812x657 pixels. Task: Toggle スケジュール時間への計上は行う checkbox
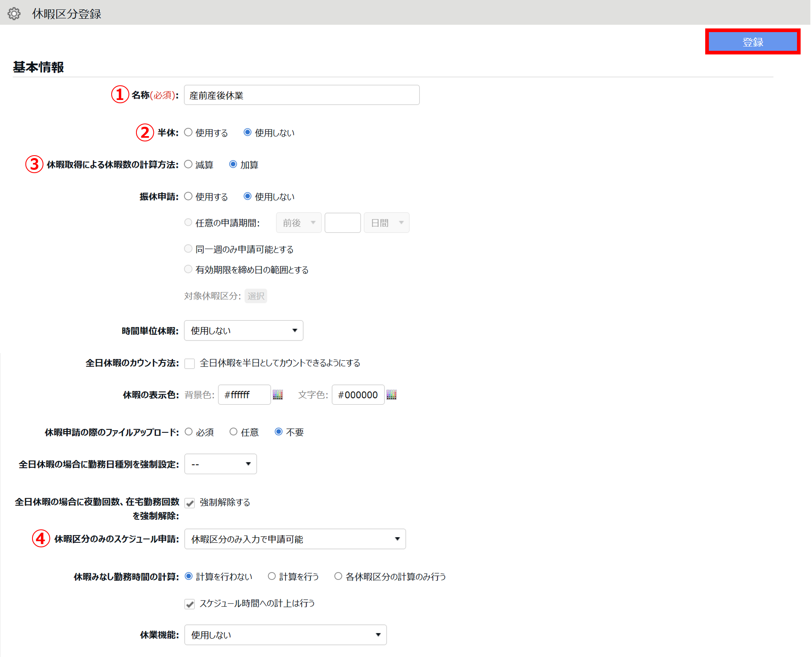click(190, 604)
